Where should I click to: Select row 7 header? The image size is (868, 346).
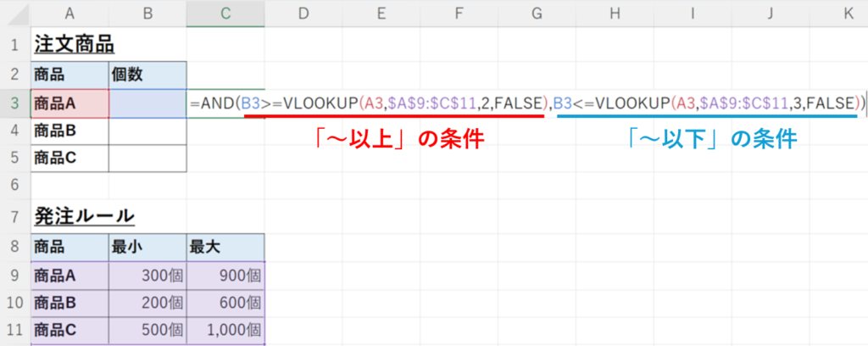click(15, 216)
